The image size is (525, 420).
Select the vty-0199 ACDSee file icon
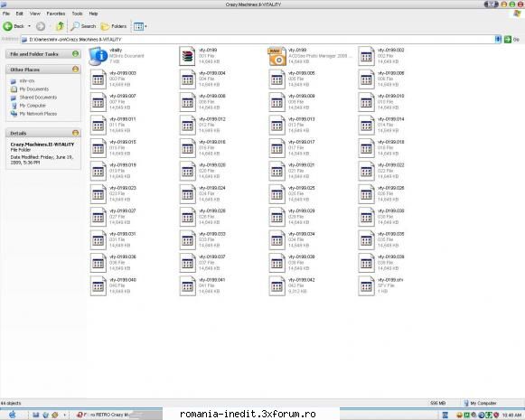(x=277, y=56)
